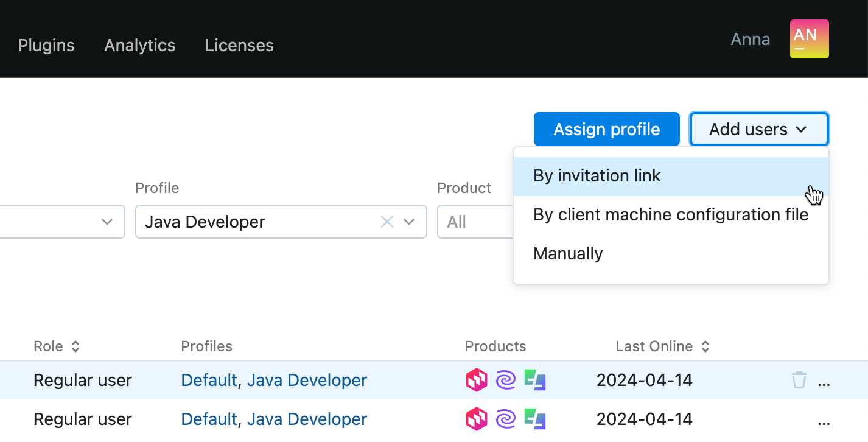Click the purple spiral icon in second row
868x442 pixels.
point(506,418)
